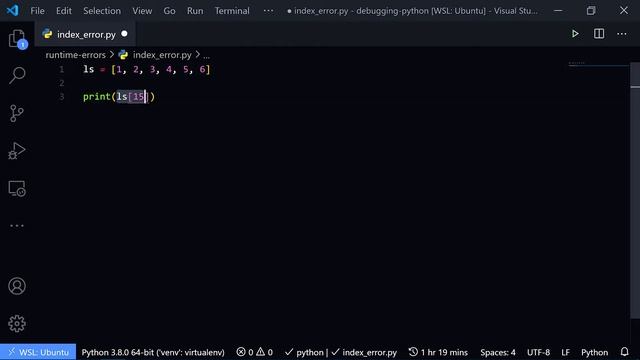Image resolution: width=640 pixels, height=360 pixels.
Task: Click line 1 list assignment code
Action: (147, 69)
